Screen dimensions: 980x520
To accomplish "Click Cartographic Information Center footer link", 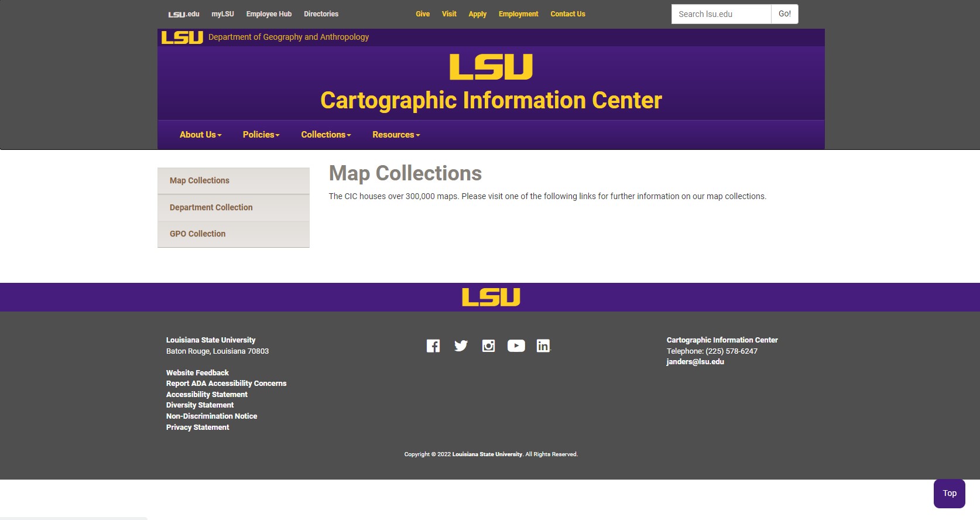I will (722, 340).
